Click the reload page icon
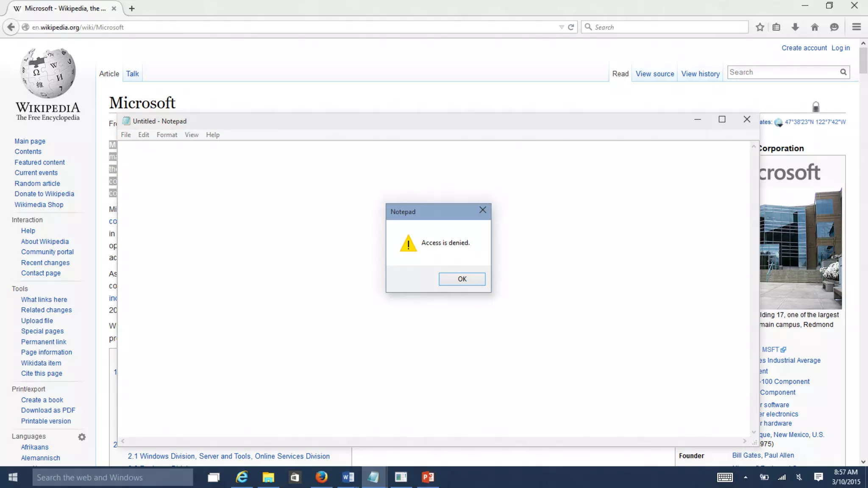This screenshot has width=868, height=488. coord(571,27)
